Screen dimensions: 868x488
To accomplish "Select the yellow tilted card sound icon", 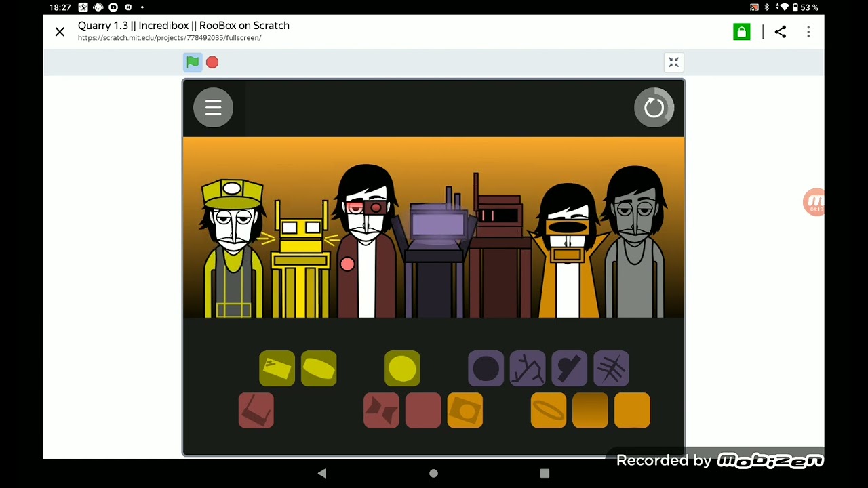I will (277, 369).
